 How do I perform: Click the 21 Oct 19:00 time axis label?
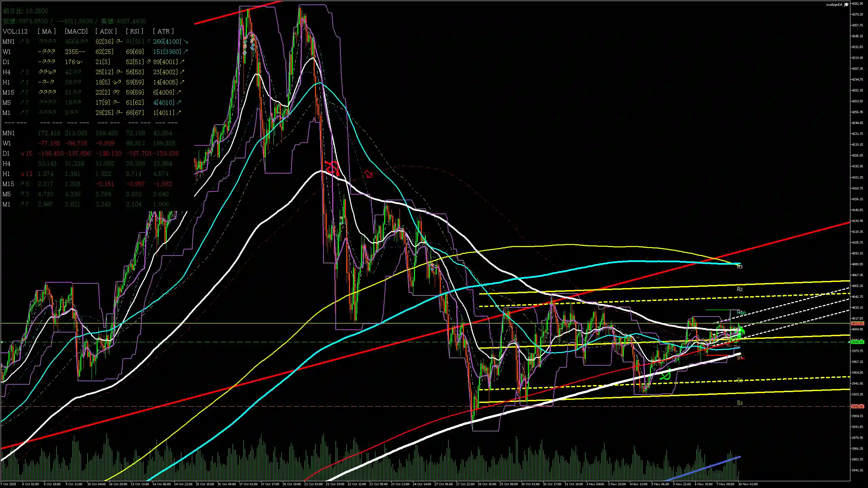[x=335, y=484]
